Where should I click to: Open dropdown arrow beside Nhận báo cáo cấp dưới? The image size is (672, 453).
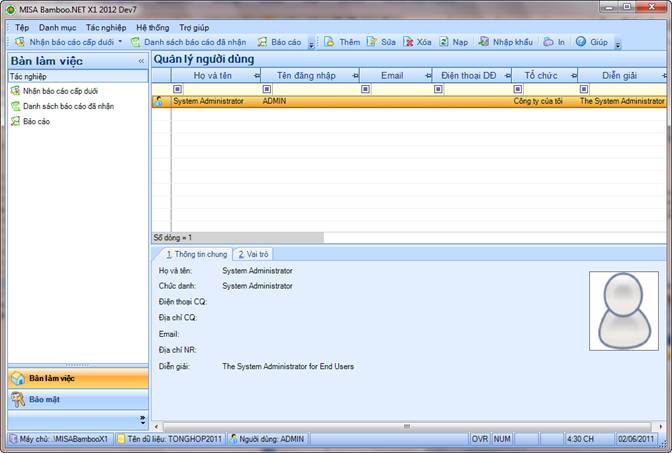[x=120, y=42]
